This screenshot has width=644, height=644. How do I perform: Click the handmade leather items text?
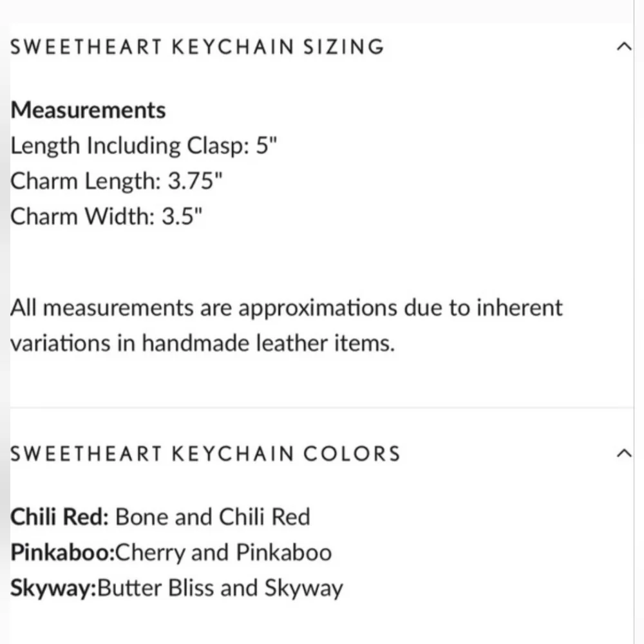pos(267,343)
